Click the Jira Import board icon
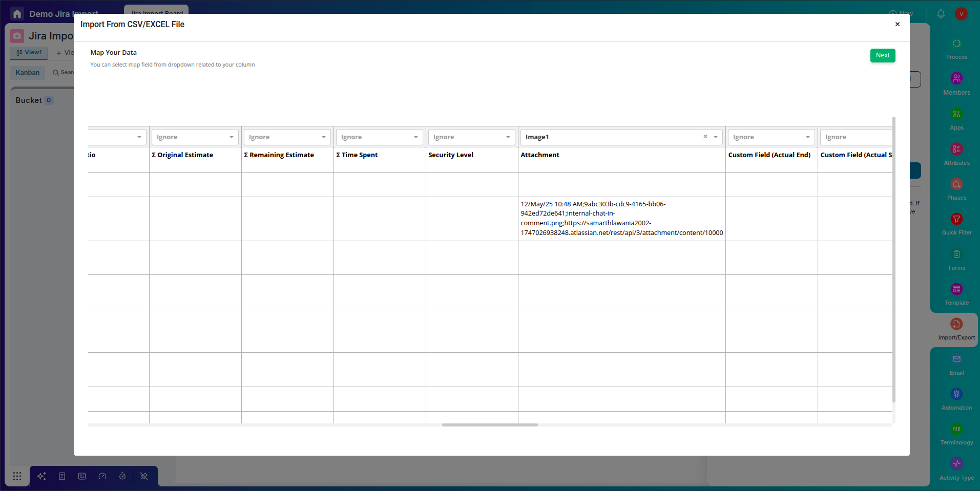Viewport: 980px width, 491px height. coord(17,36)
